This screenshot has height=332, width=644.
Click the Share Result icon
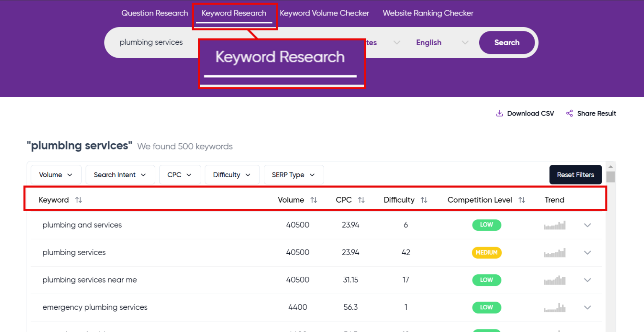click(x=569, y=113)
